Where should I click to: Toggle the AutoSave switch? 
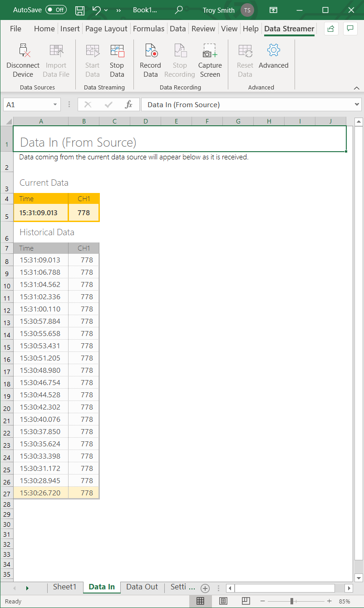pos(56,10)
